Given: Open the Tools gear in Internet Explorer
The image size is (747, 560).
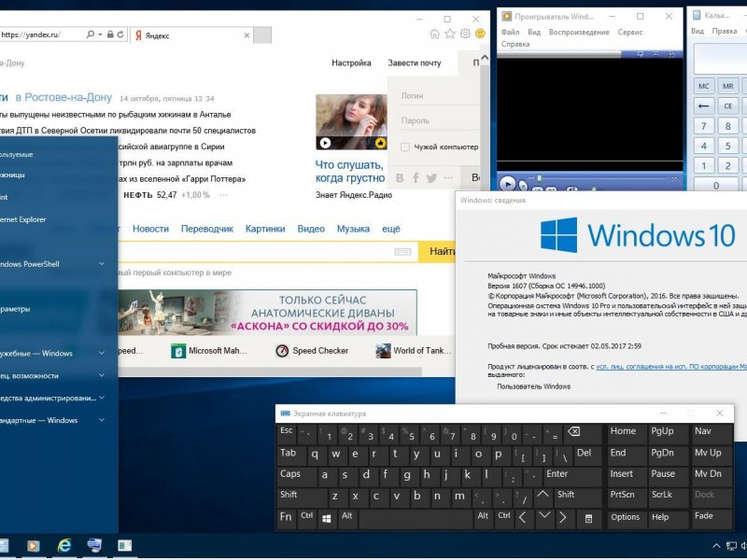Looking at the screenshot, I should 465,34.
